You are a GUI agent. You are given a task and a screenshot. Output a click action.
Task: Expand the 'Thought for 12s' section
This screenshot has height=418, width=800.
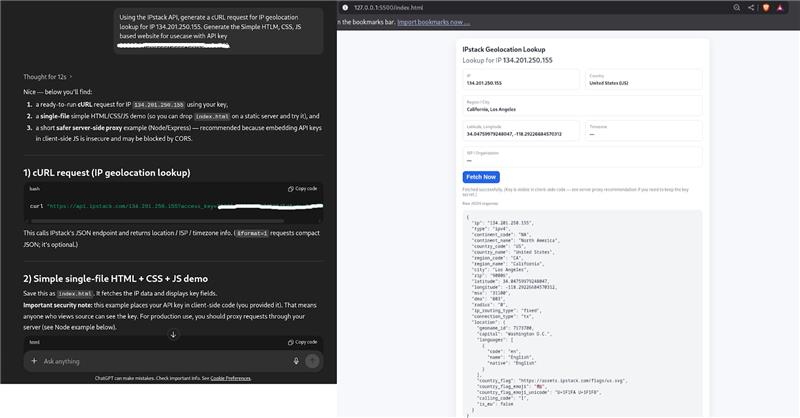48,76
